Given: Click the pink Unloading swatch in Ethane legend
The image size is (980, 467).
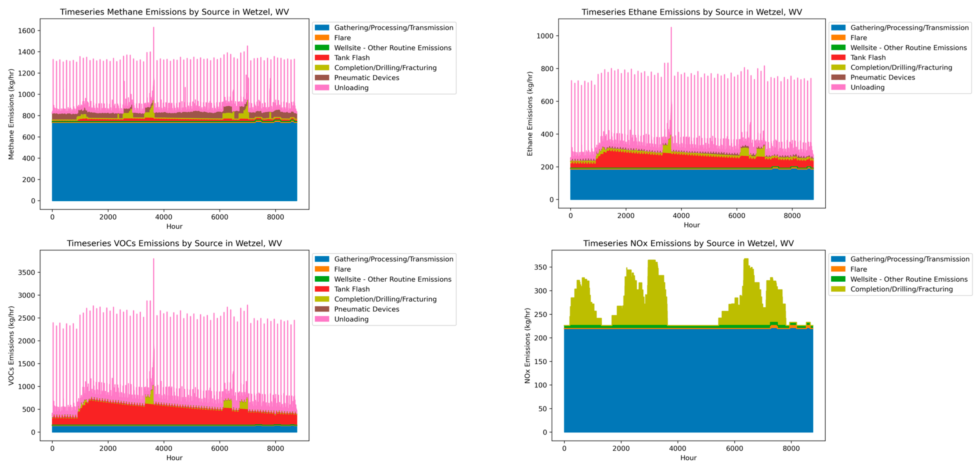Looking at the screenshot, I should point(838,87).
